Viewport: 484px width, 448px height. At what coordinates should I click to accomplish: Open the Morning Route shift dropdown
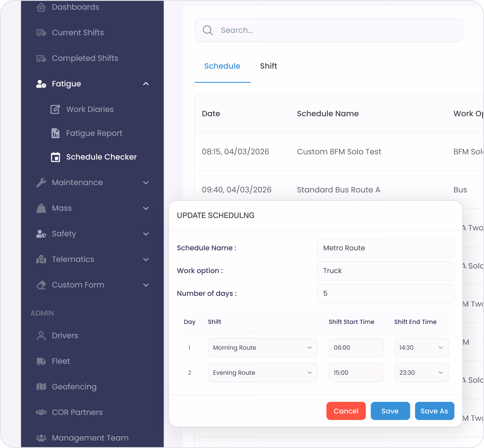263,348
